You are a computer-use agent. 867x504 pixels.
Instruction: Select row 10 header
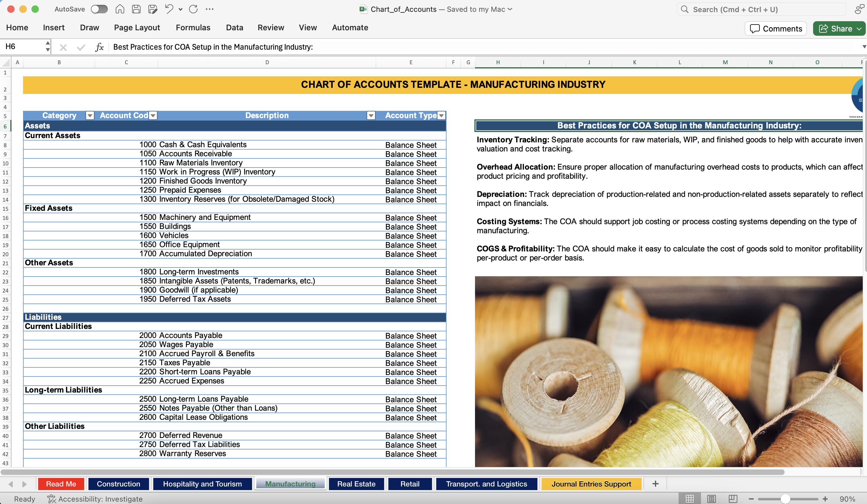[5, 164]
